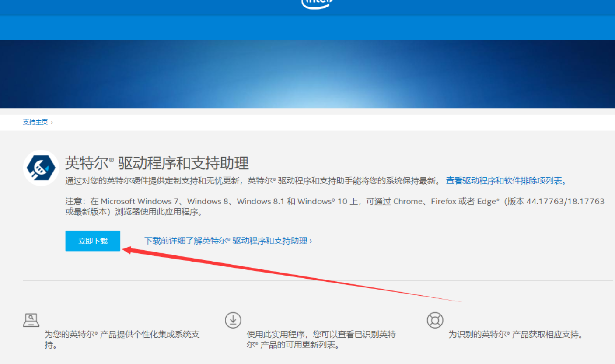This screenshot has height=364, width=615.
Task: Click the heading 英特尔® 驱动程序和支持助理
Action: (x=157, y=163)
